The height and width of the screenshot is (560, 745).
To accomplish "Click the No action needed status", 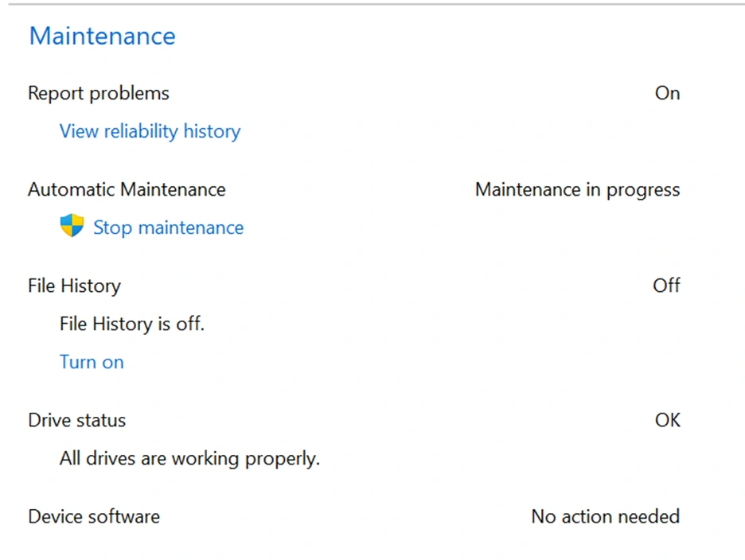I will pyautogui.click(x=605, y=516).
